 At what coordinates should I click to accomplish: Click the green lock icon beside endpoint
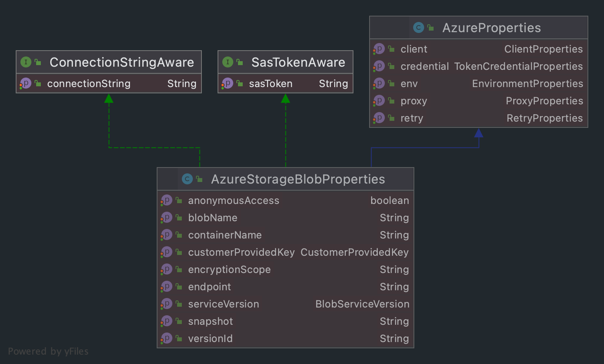[x=179, y=287]
